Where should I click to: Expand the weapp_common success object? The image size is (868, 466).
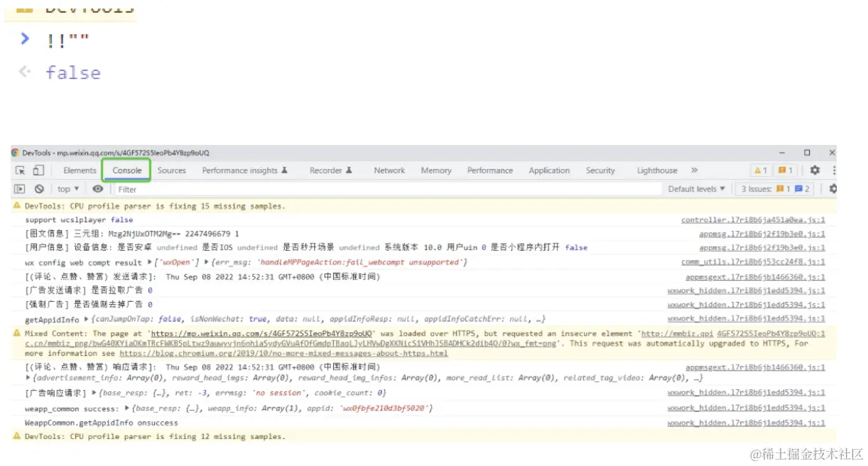point(126,408)
